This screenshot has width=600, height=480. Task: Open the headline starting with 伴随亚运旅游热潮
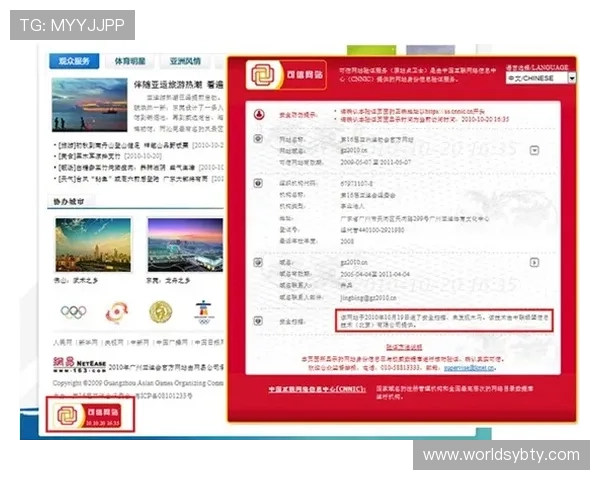point(178,85)
